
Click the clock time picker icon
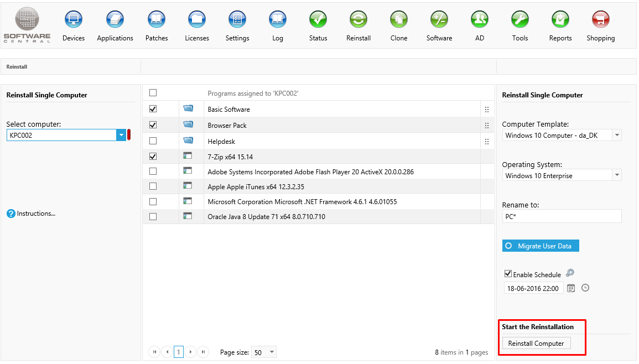point(585,288)
